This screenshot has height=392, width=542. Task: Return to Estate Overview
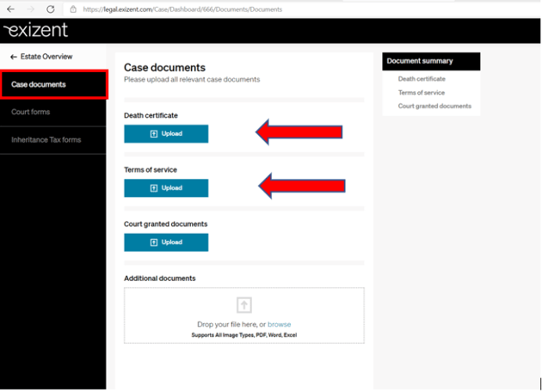(x=41, y=57)
